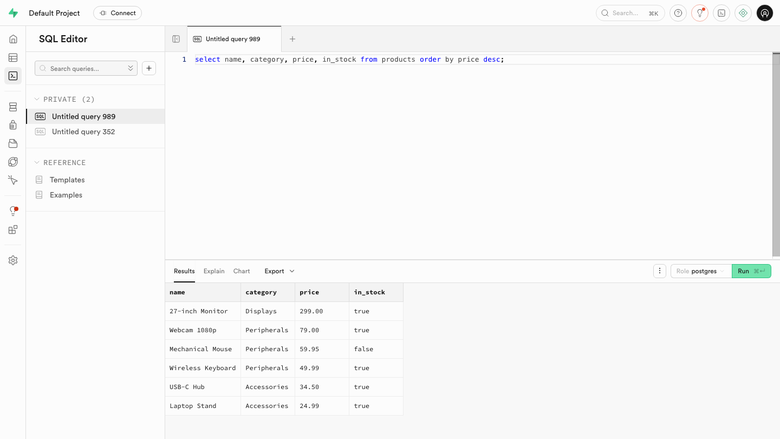Click the Run query button

click(x=751, y=271)
